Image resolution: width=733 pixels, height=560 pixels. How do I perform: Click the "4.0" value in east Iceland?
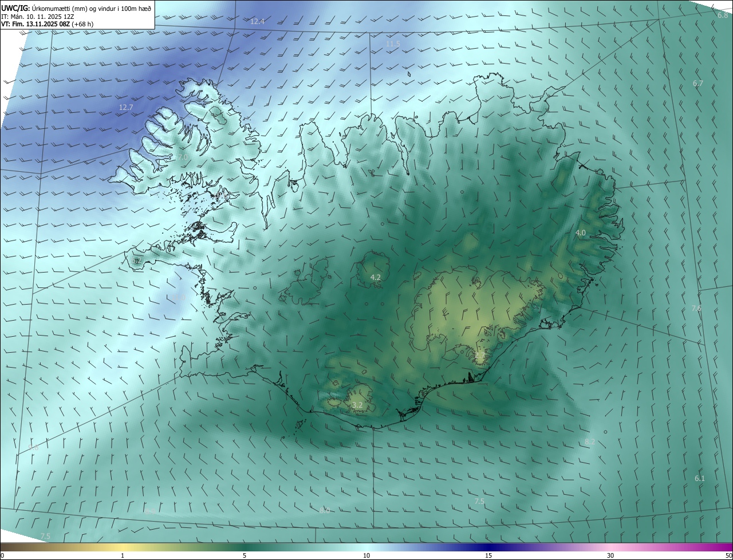tap(581, 233)
